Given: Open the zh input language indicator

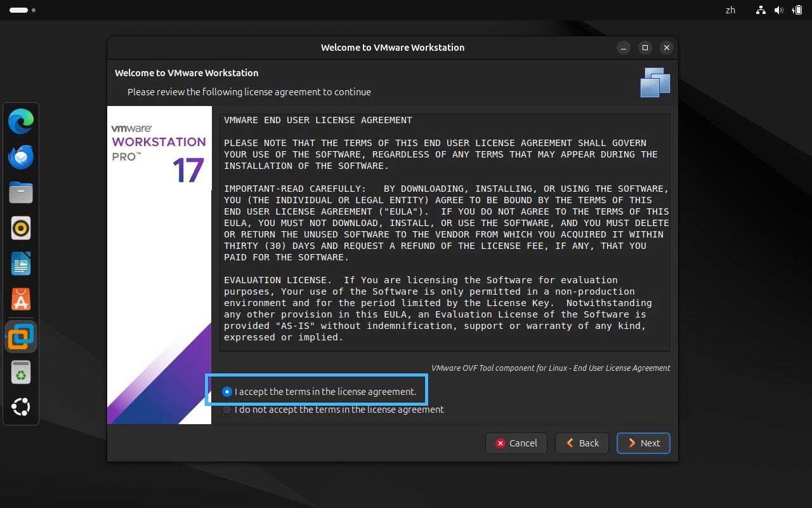Looking at the screenshot, I should (730, 10).
